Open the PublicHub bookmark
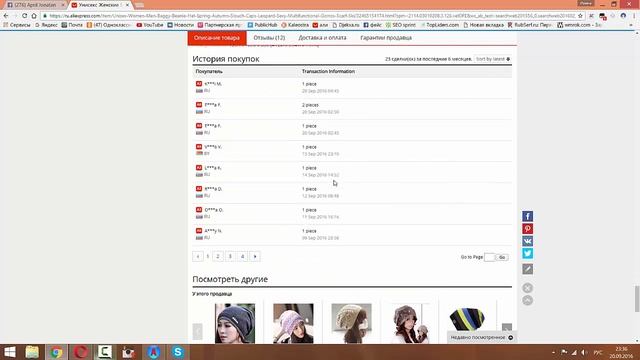 [x=262, y=25]
